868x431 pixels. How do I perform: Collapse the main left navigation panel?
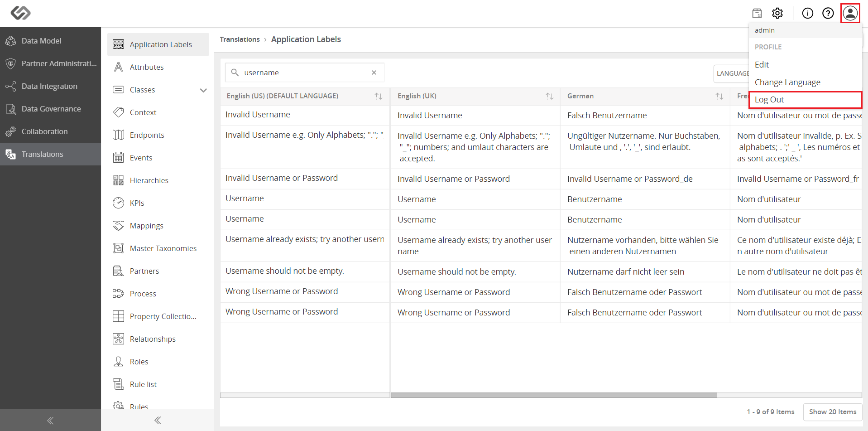click(x=50, y=420)
